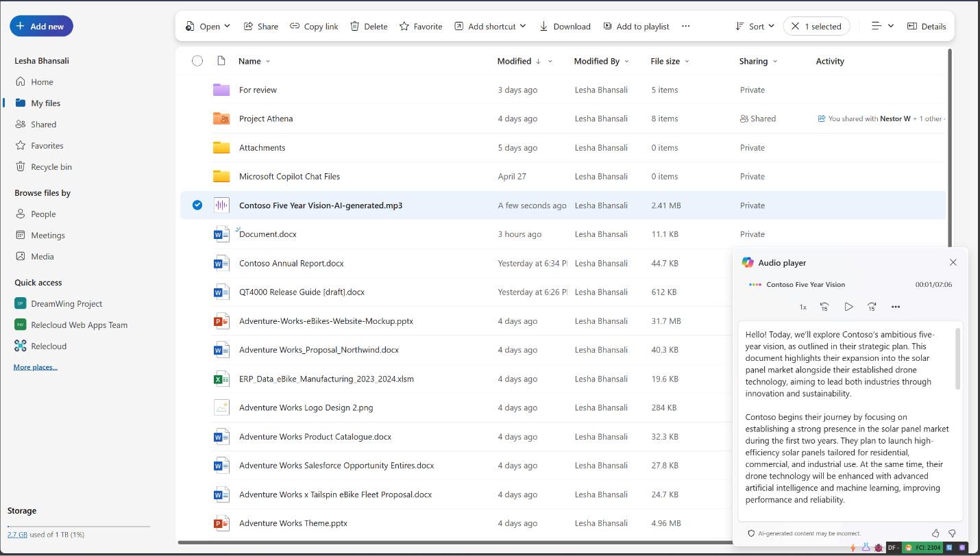Click Copy link in the toolbar
980x556 pixels.
(314, 26)
